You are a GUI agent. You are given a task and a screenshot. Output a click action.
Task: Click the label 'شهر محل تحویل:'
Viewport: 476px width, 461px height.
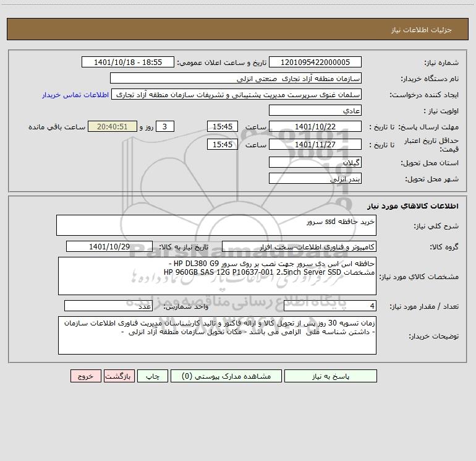pos(432,179)
